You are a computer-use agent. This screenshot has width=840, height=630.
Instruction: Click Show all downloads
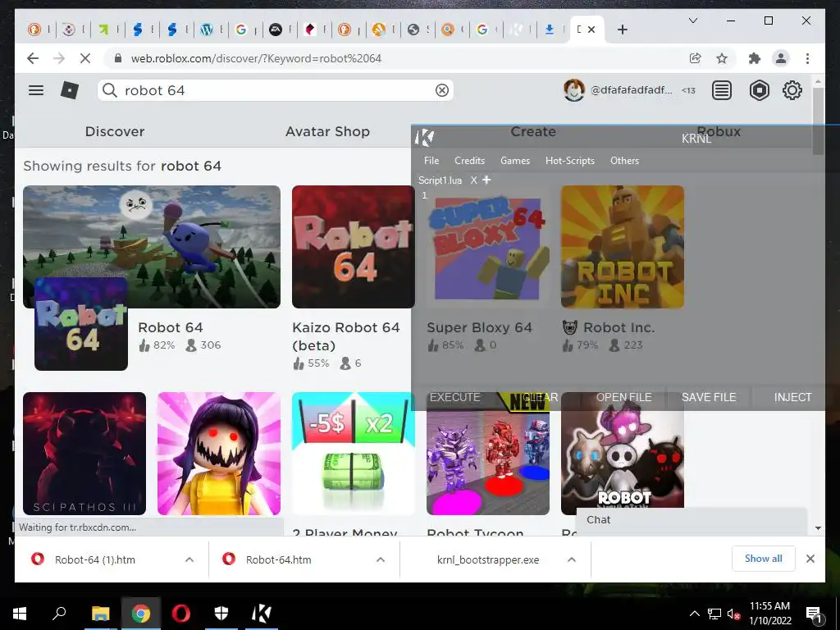764,559
